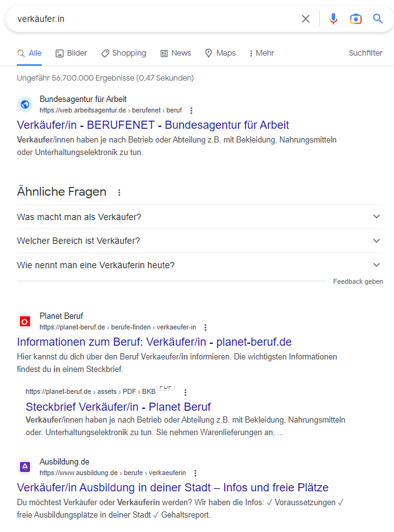Switch to the Bilder tab
Screen dimensions: 394x532
[71, 53]
